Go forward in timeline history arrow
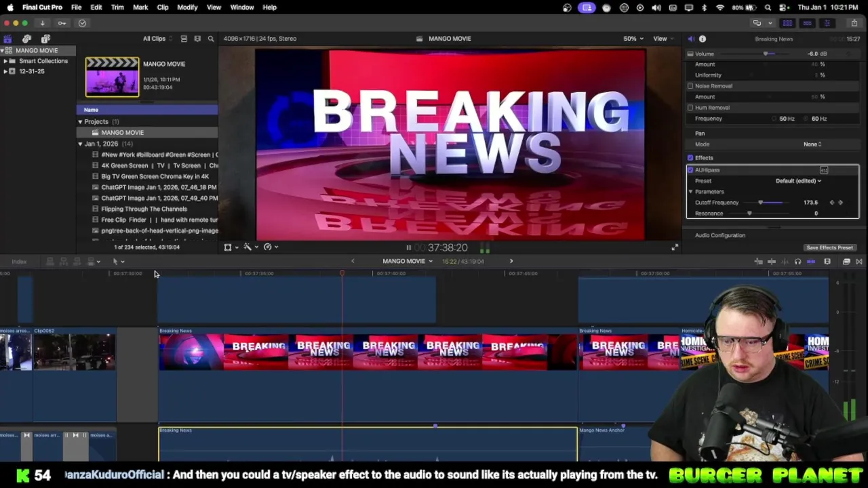This screenshot has width=868, height=488. 511,262
